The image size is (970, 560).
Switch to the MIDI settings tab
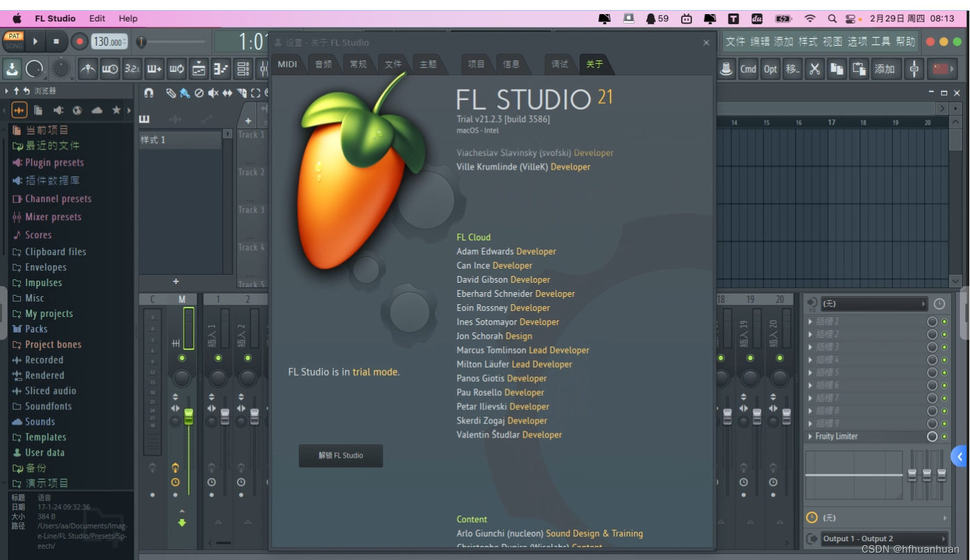287,64
